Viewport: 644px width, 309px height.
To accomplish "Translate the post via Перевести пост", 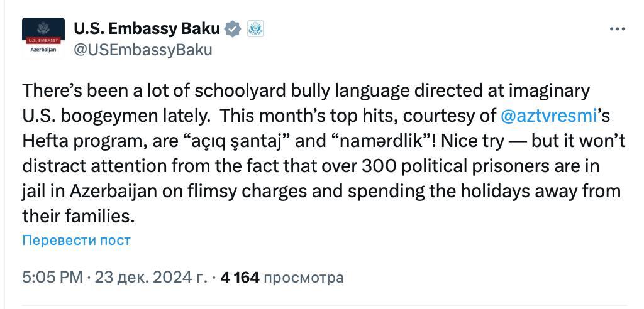I will 77,240.
